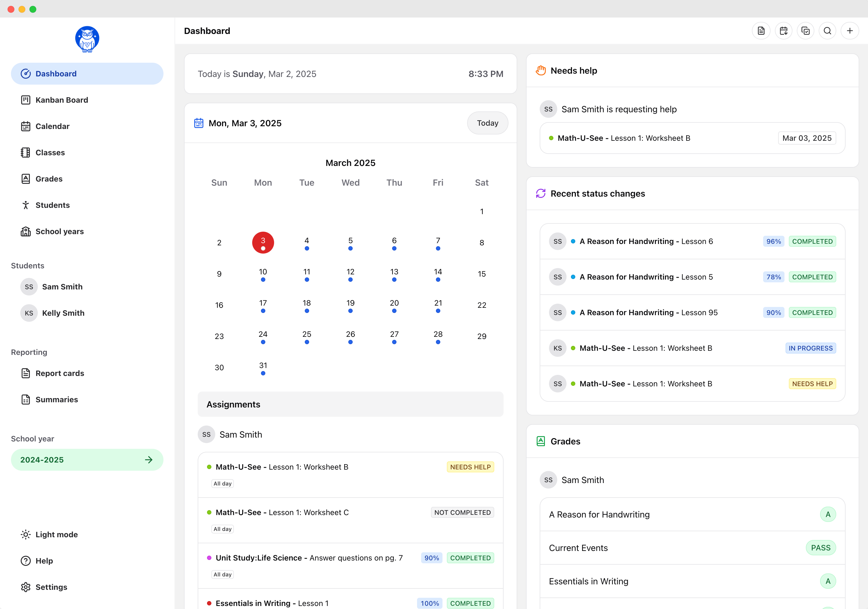Click the owl logo at the top of sidebar
Screen dimensions: 868x609
coord(87,39)
